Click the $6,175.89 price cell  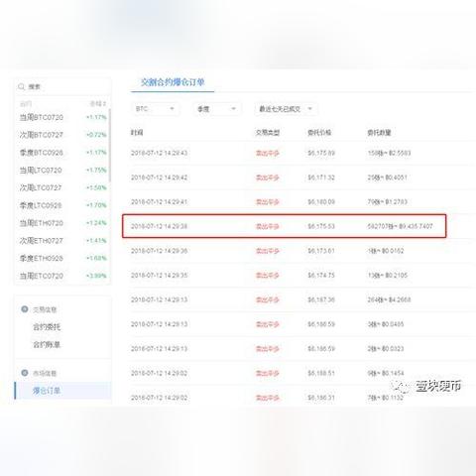pos(321,153)
